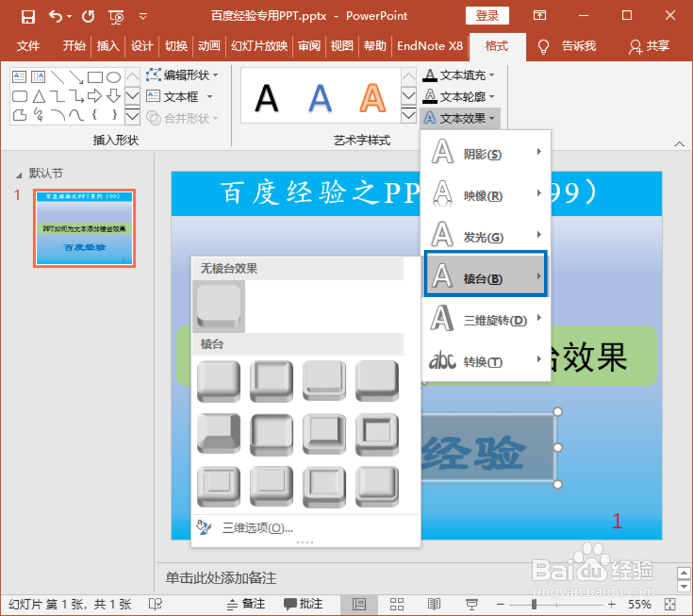Open the 阴影(S) submenu
The width and height of the screenshot is (693, 616).
[x=485, y=154]
